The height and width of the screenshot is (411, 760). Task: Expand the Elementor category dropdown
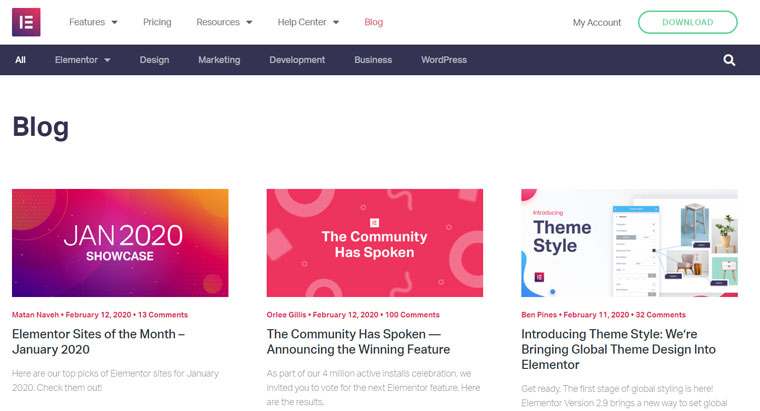(x=82, y=60)
